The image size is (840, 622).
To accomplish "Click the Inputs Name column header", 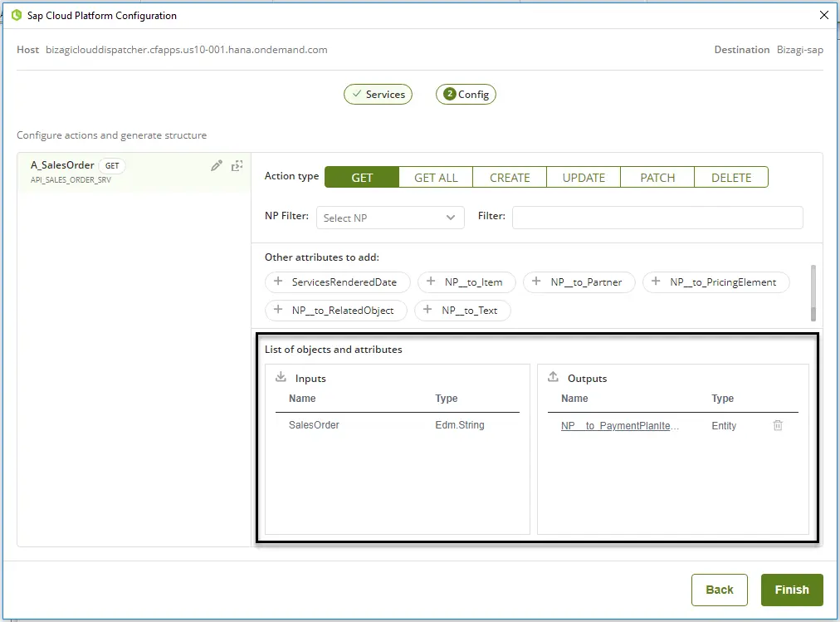I will 302,399.
